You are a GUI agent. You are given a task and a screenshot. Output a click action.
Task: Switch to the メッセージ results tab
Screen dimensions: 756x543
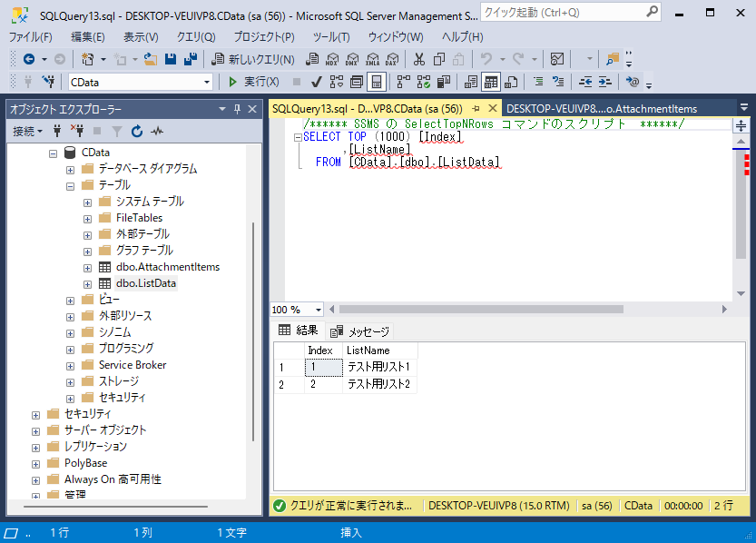[361, 331]
